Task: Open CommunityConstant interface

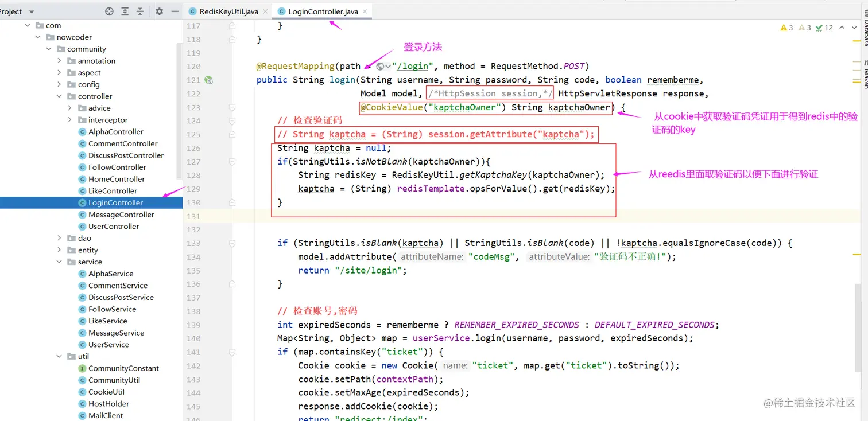Action: (123, 368)
